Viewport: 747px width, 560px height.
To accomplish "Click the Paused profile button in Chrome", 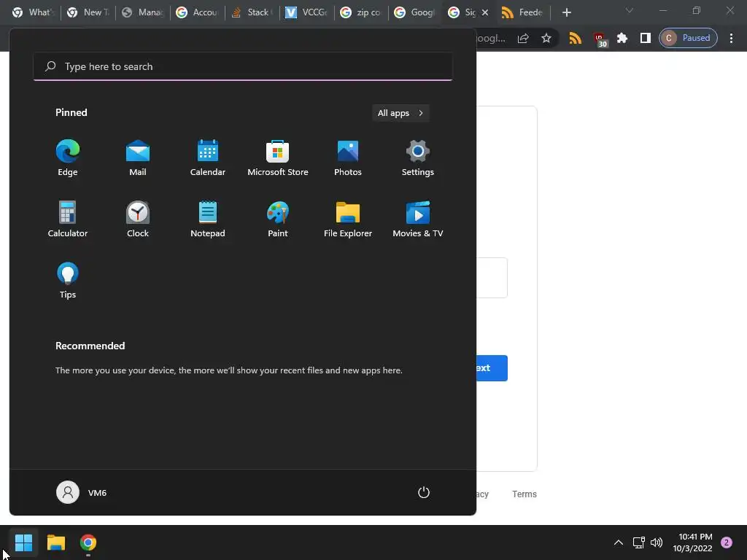I will click(x=688, y=38).
